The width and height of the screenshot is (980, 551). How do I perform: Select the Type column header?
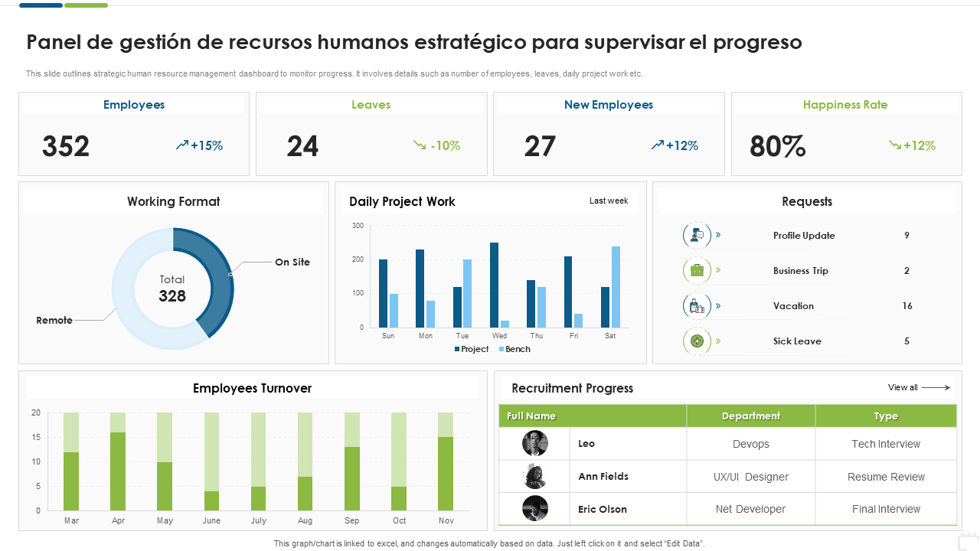887,416
